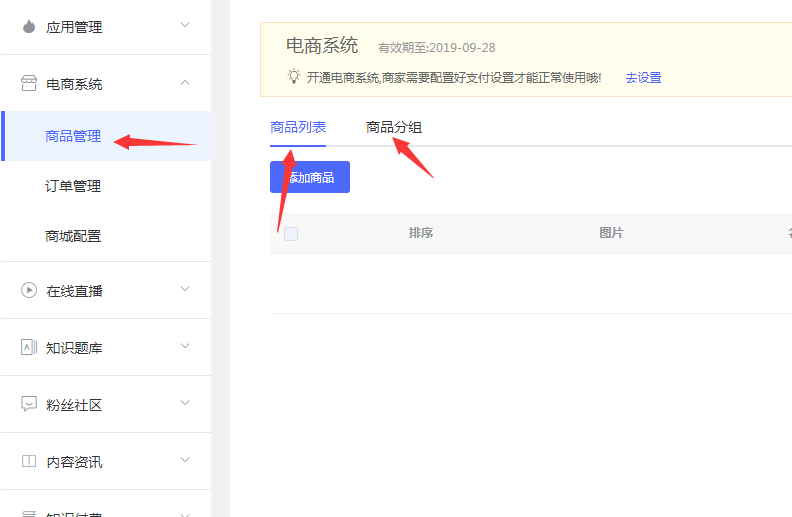The width and height of the screenshot is (792, 517).
Task: Click the 在线直播 sidebar label
Action: (x=74, y=291)
